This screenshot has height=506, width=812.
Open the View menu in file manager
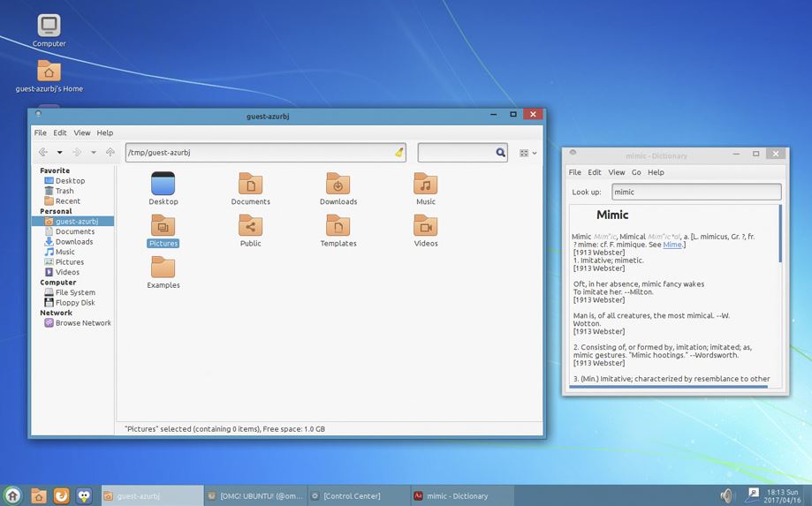point(81,132)
